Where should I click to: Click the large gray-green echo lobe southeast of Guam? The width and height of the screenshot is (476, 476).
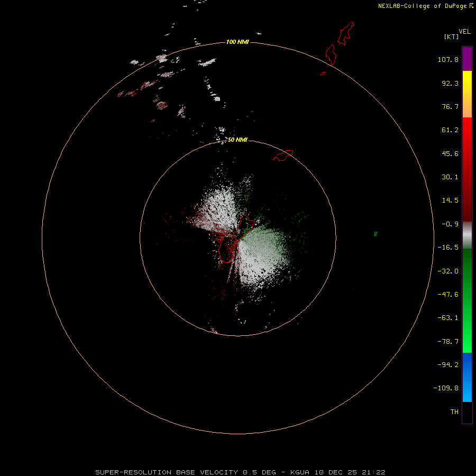pyautogui.click(x=262, y=255)
